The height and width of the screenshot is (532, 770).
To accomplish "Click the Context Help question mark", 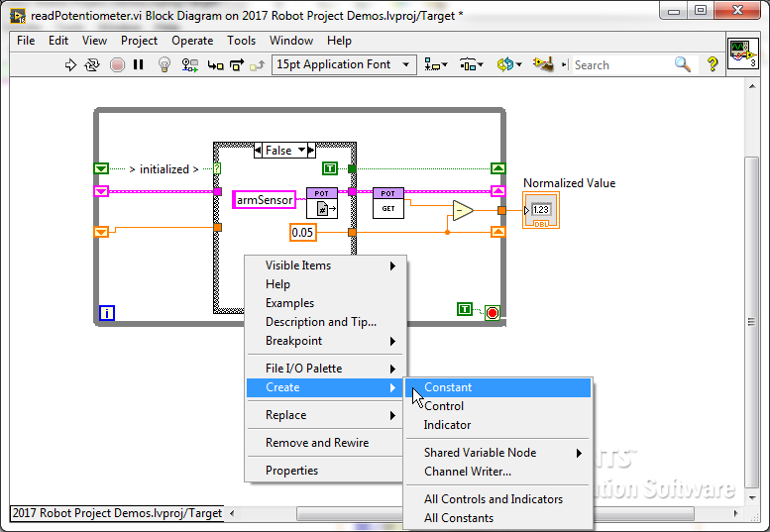I will pyautogui.click(x=711, y=64).
